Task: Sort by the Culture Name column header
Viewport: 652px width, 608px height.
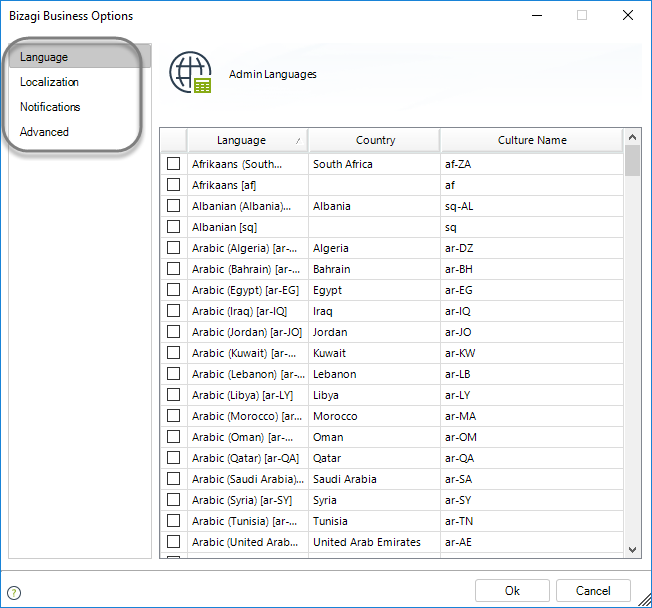Action: (x=532, y=141)
